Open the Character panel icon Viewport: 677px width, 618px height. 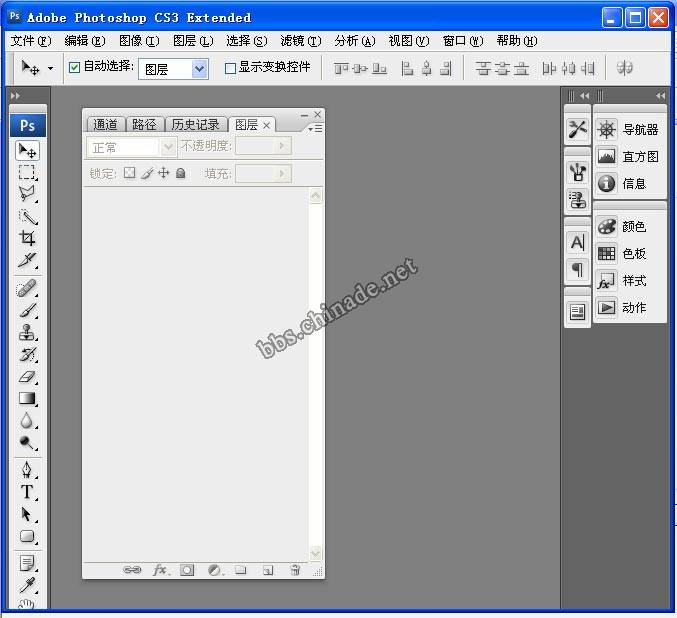[x=577, y=242]
